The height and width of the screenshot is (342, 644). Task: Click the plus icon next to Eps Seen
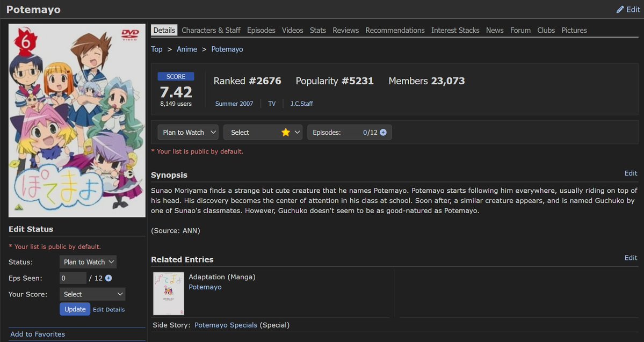(108, 278)
